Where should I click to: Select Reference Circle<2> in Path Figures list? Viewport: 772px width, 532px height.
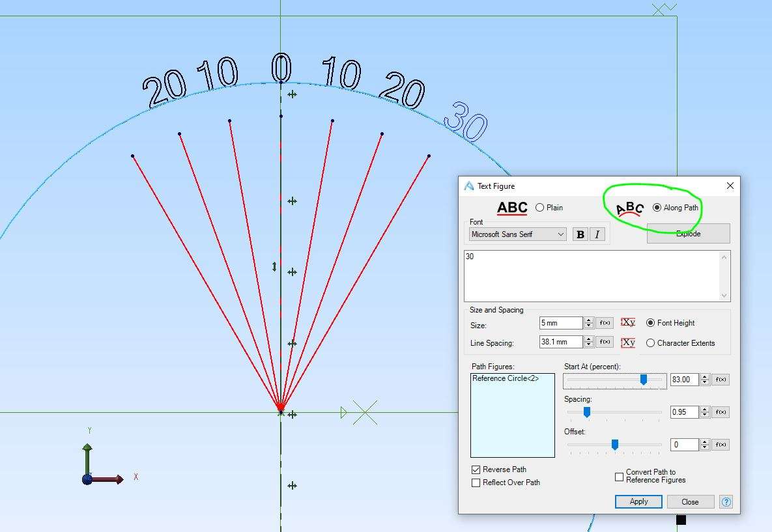pyautogui.click(x=506, y=378)
